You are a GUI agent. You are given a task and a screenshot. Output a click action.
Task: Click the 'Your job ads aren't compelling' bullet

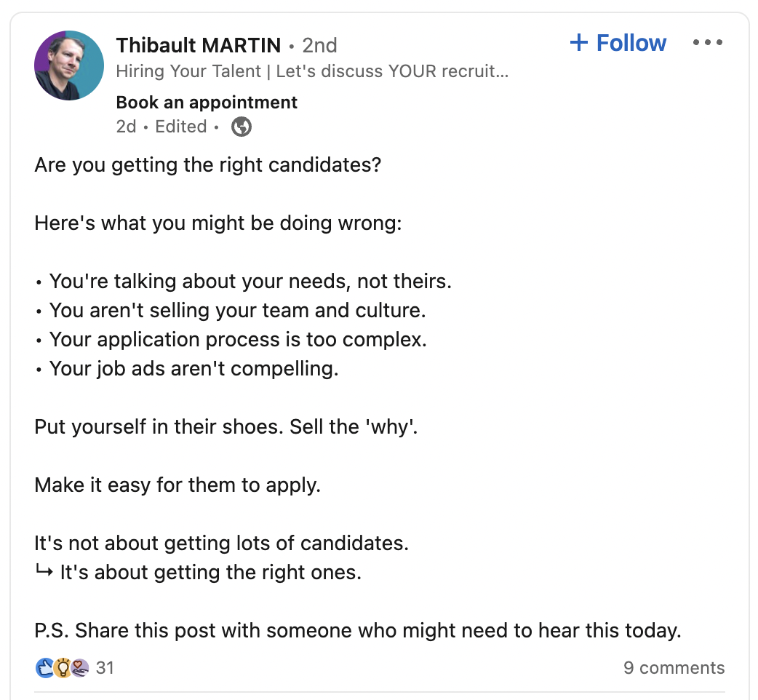pyautogui.click(x=194, y=369)
